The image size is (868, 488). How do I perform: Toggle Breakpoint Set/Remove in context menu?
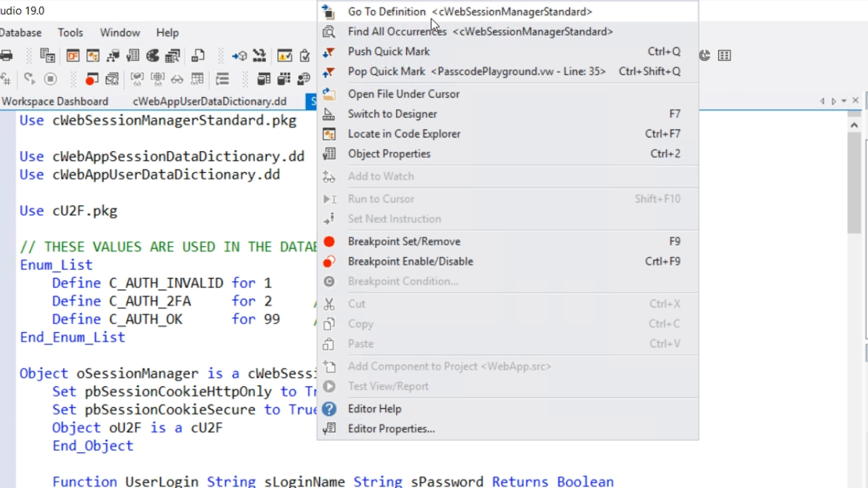click(x=403, y=241)
